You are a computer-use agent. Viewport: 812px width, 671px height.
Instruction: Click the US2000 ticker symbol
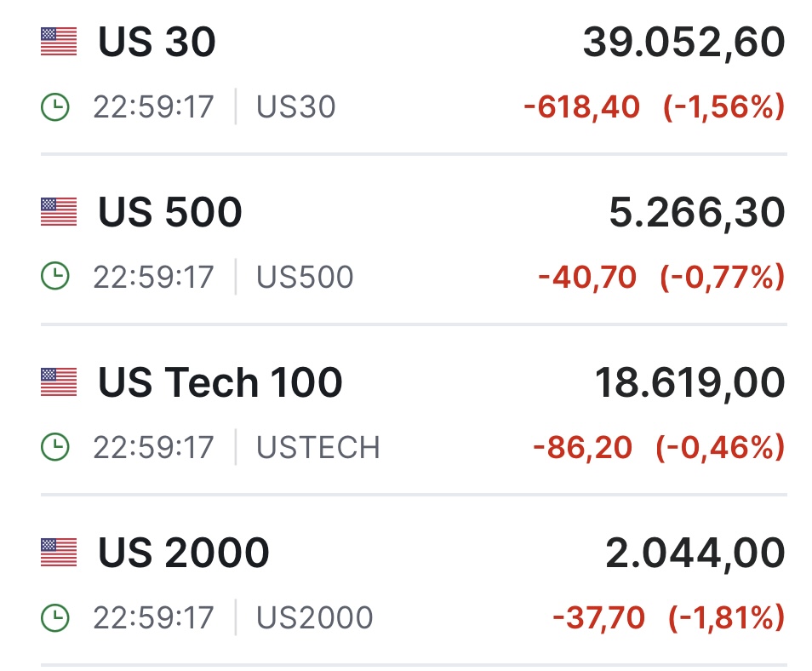315,618
